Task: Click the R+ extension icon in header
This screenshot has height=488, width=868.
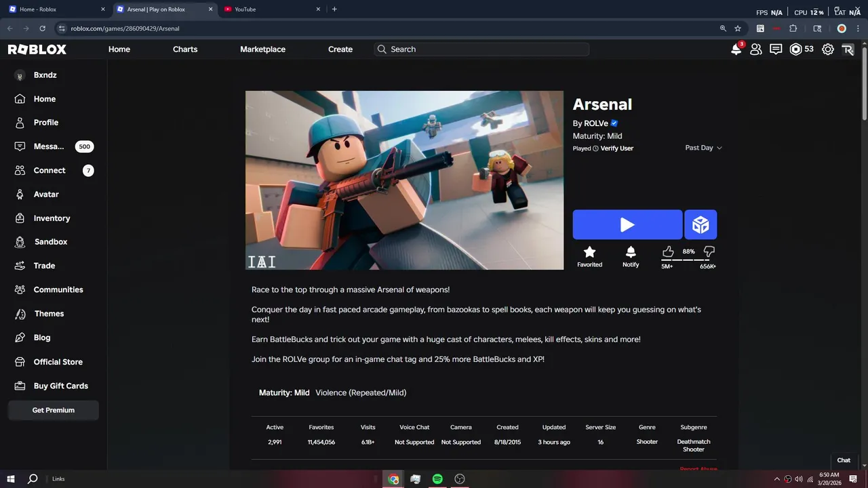Action: point(848,49)
